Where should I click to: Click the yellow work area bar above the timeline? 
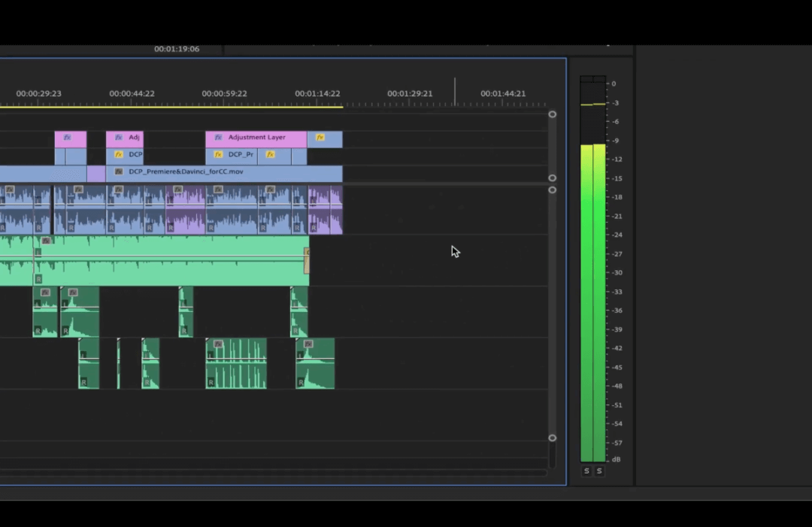click(173, 108)
